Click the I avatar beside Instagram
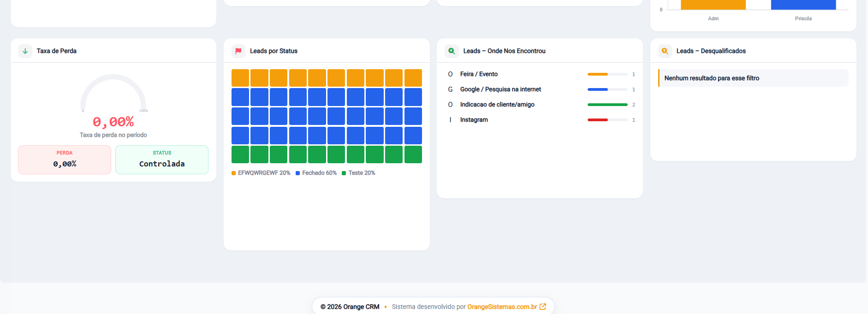868x314 pixels. [x=450, y=120]
